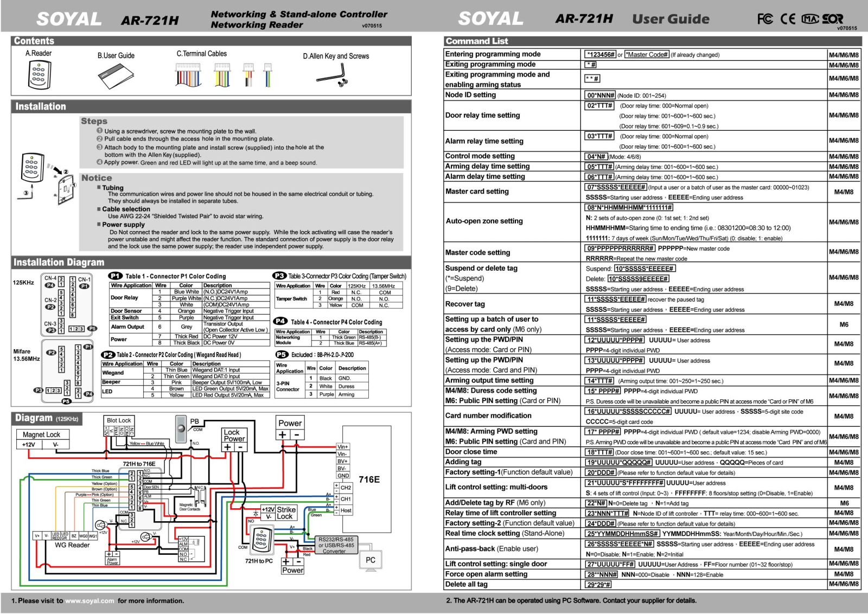Click the P1 badge beside Table 1 title

[115, 276]
